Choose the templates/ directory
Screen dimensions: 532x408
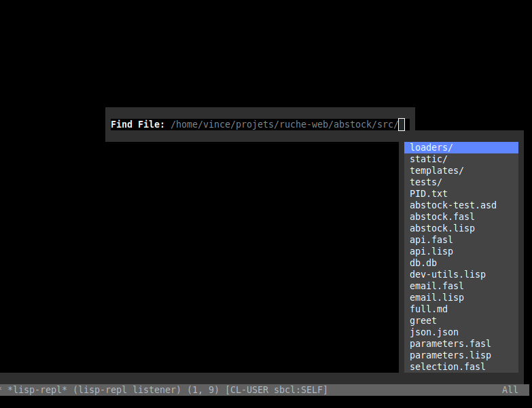pos(437,170)
